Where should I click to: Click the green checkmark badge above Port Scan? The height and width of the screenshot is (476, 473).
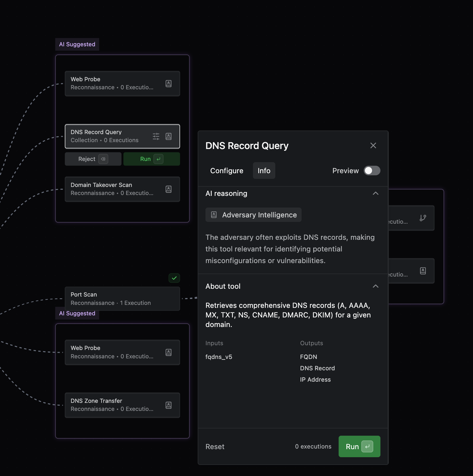tap(174, 278)
